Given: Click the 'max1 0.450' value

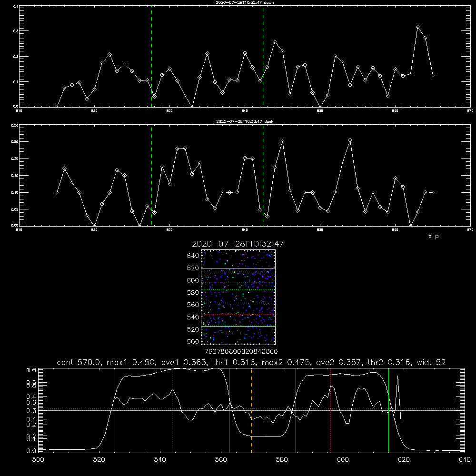Looking at the screenshot, I should 131,362.
